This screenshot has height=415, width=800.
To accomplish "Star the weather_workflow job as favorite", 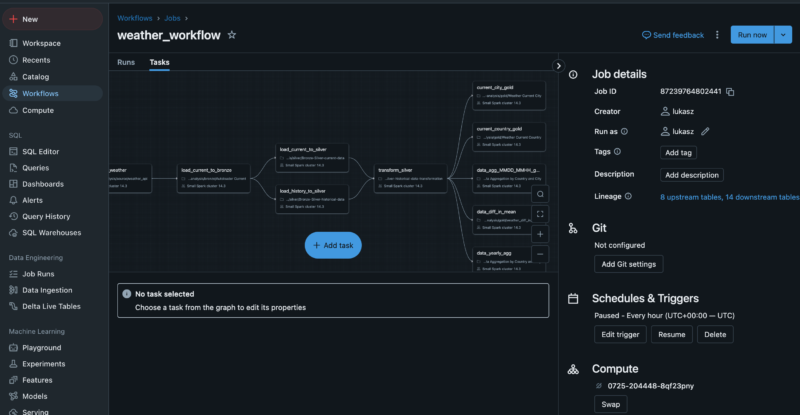I will 232,35.
